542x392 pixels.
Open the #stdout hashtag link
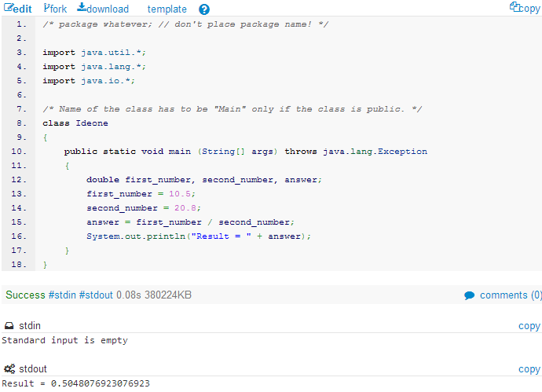96,295
